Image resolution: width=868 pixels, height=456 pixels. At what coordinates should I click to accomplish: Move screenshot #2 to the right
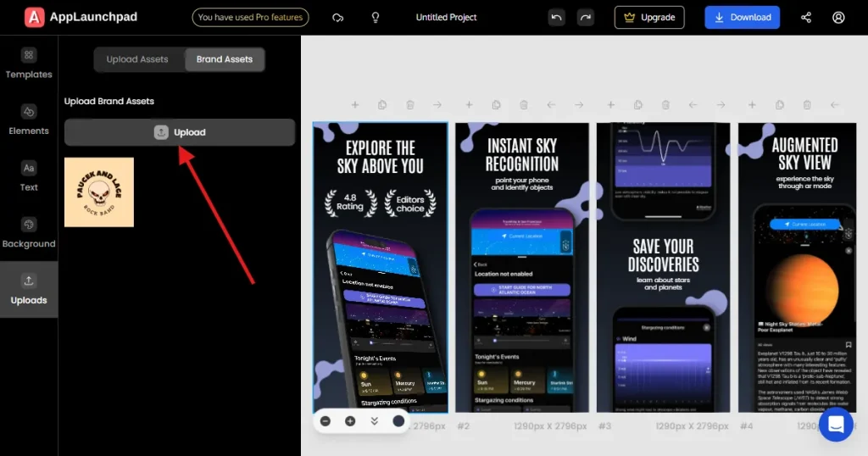pos(579,104)
